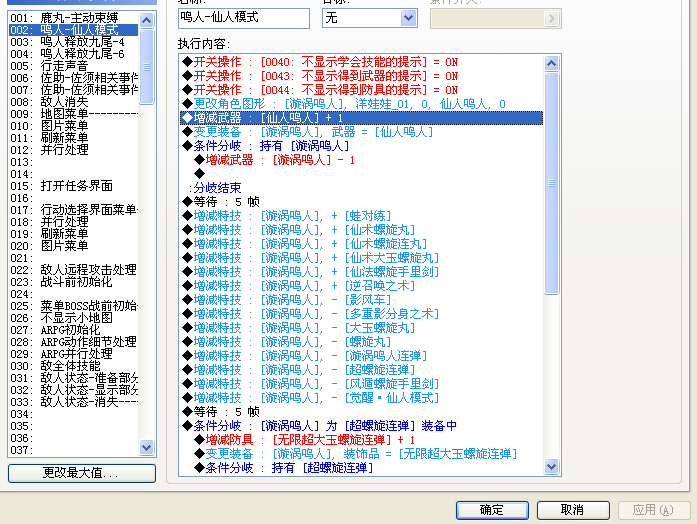This screenshot has height=524, width=697.
Task: Select command 增减武器 [仙人鸣人] + 1
Action: coord(361,118)
